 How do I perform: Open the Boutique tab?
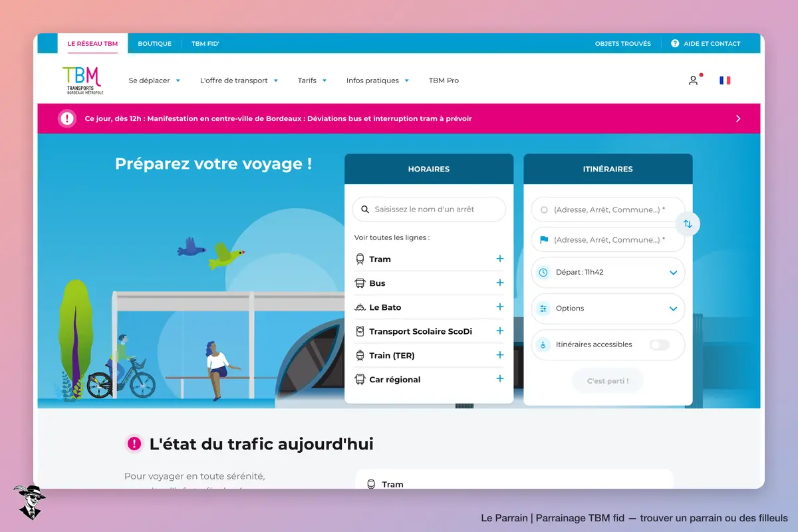point(154,44)
